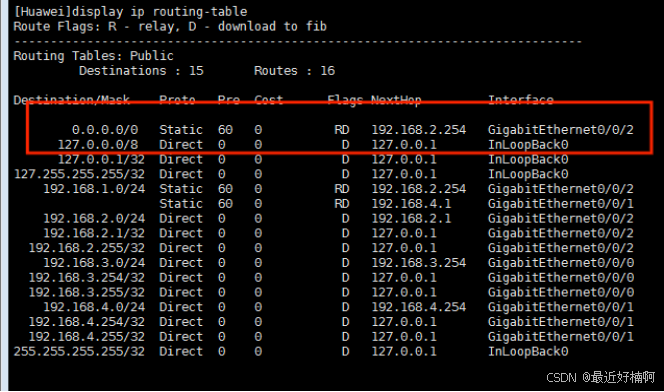Select next hop 127.0.0.1 in 255.255.255.255/32 row
This screenshot has height=392, width=664.
click(404, 351)
